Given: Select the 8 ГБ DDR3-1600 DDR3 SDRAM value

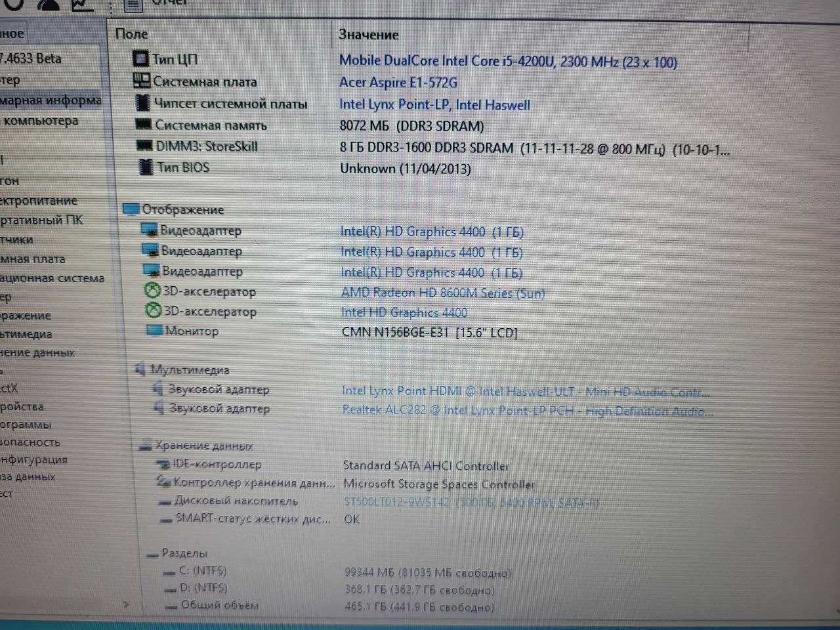Looking at the screenshot, I should click(x=534, y=148).
